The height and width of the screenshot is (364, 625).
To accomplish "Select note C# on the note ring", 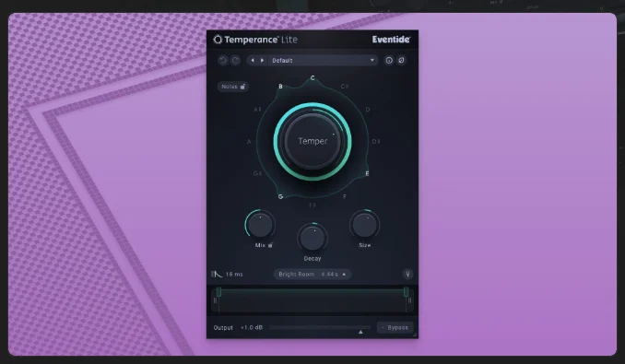I will (345, 86).
